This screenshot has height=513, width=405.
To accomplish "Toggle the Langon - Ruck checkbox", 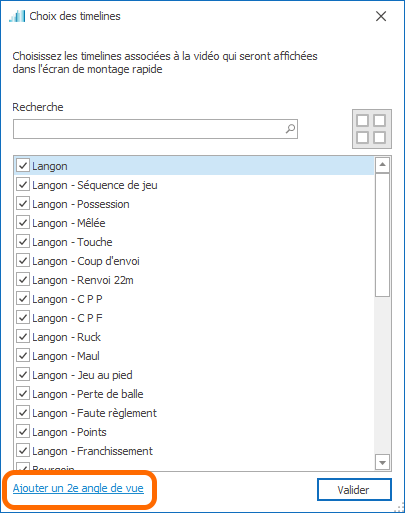I will 23,337.
